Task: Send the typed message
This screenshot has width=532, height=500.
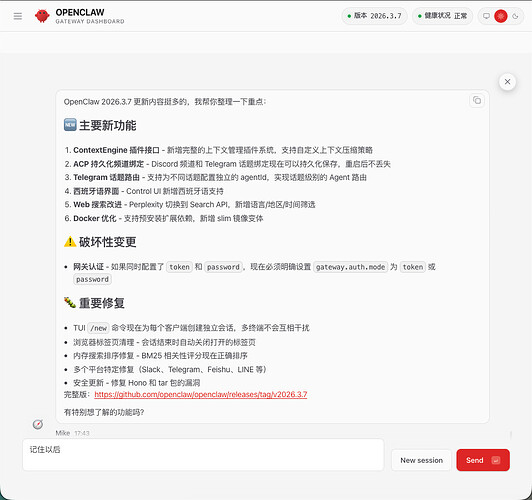Action: (483, 460)
